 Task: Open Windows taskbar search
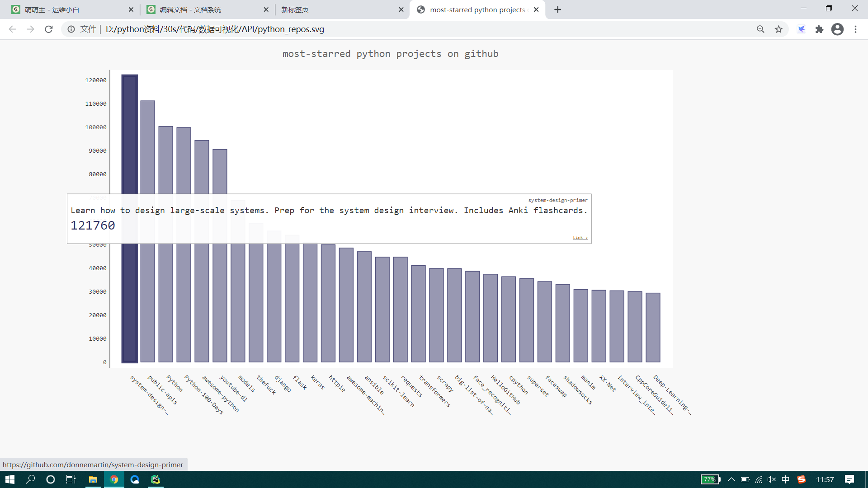[30, 479]
